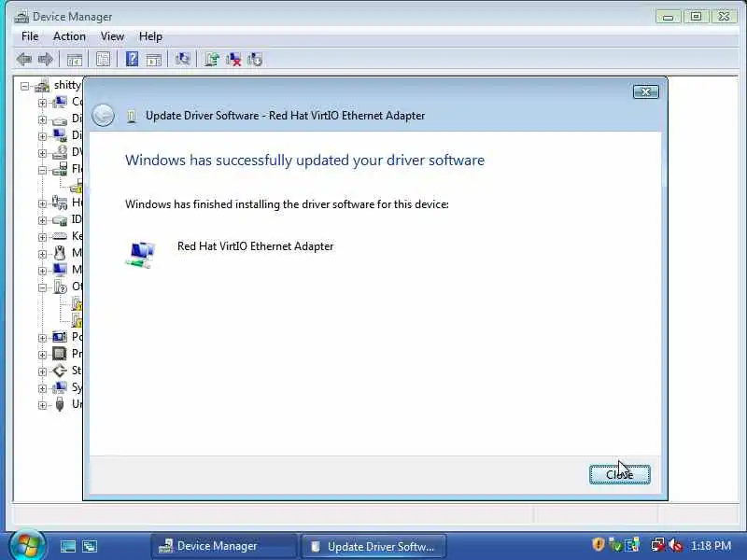Click the back arrow circle in Update Driver dialog
The image size is (747, 560).
click(103, 115)
